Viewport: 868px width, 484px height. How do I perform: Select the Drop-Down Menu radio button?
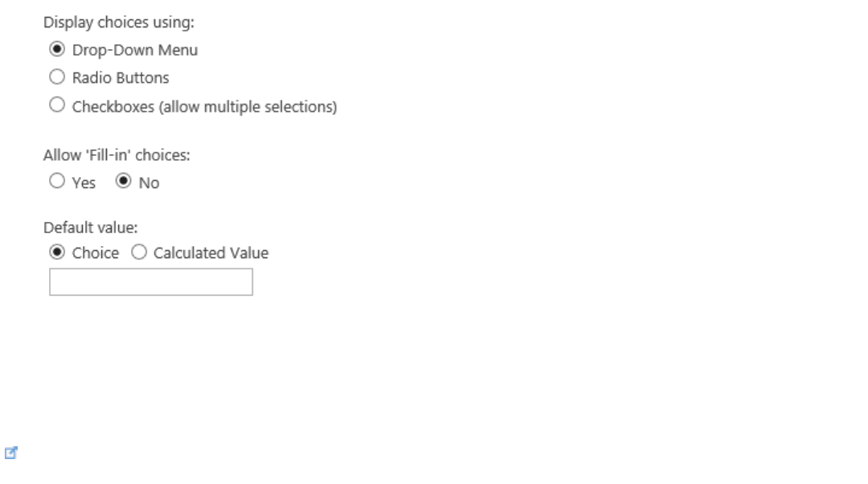56,50
